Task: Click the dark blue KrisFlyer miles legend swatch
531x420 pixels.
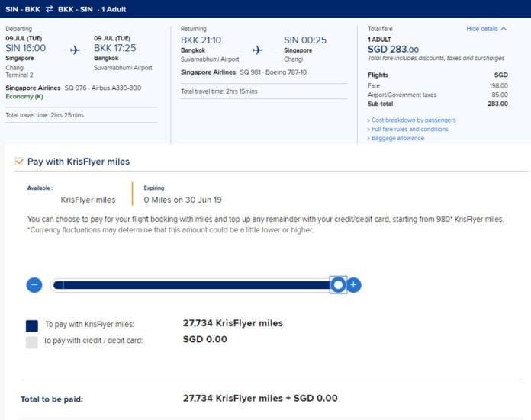Action: coord(32,326)
